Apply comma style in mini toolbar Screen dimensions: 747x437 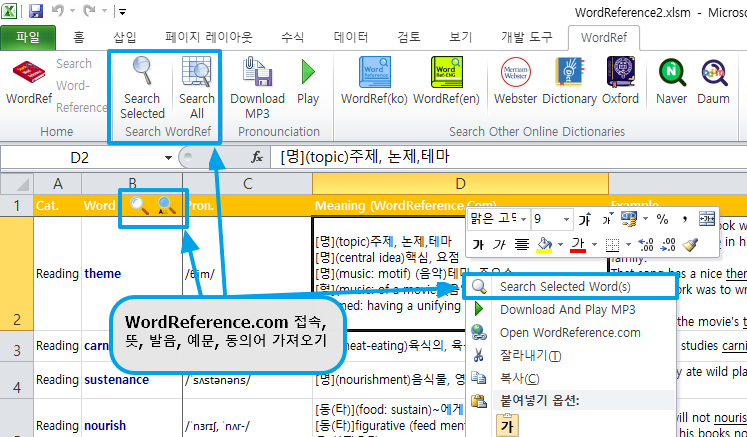pos(685,219)
